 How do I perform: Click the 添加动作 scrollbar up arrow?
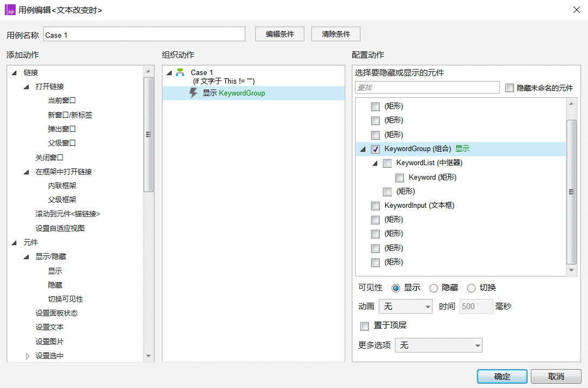[148, 71]
